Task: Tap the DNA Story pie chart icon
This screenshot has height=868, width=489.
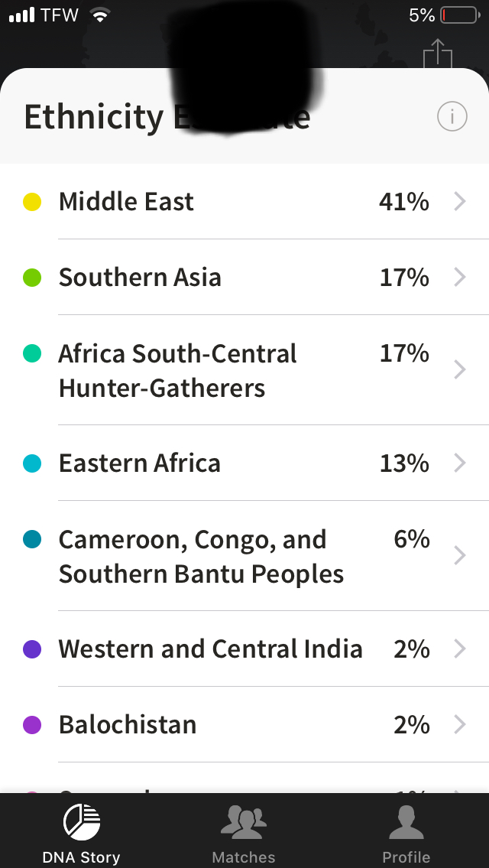Action: click(81, 823)
